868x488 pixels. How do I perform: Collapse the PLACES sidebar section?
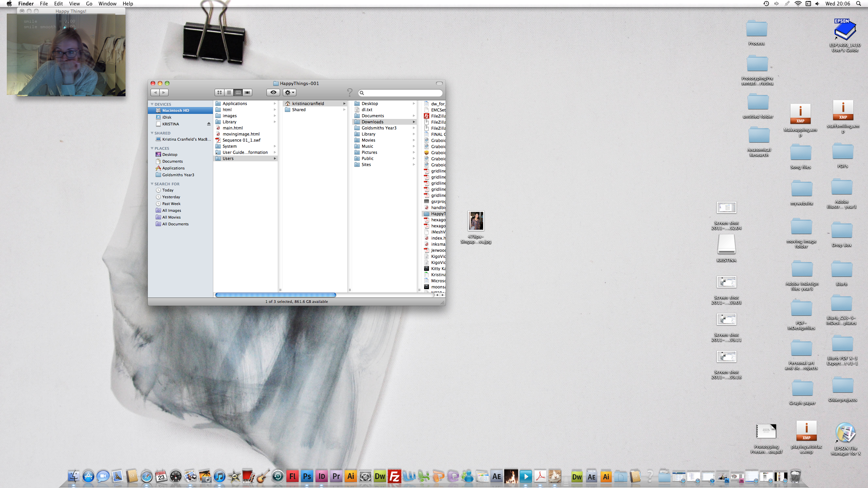click(x=152, y=148)
